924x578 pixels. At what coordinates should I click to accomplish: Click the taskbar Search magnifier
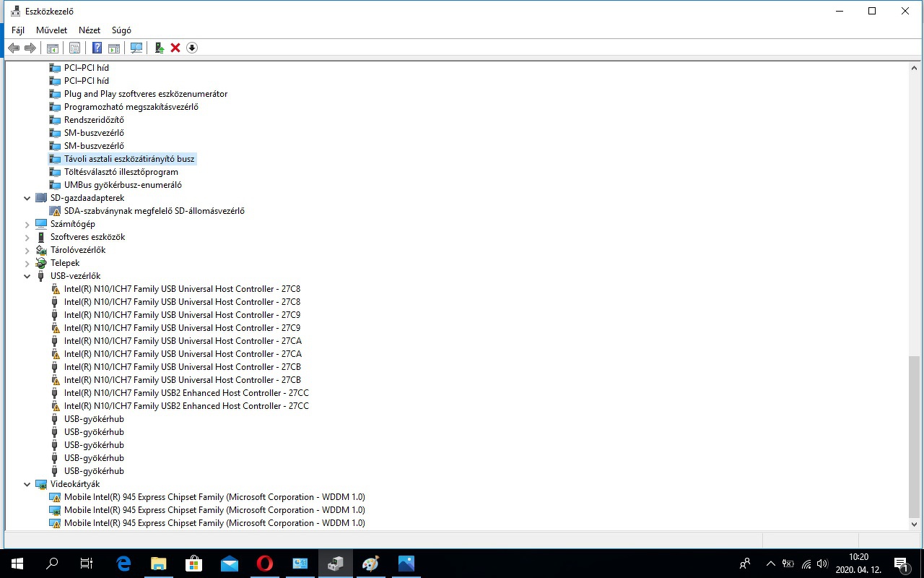coord(52,564)
